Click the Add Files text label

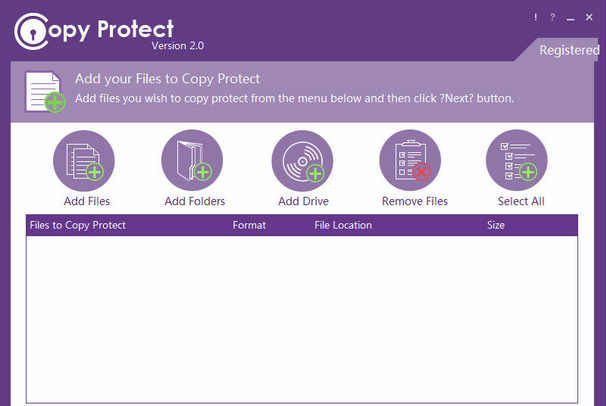coord(84,201)
